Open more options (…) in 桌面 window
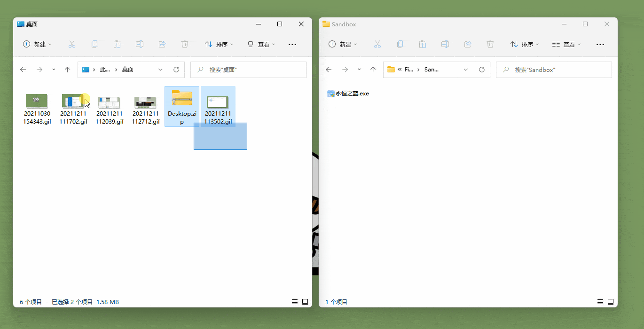 (x=292, y=44)
